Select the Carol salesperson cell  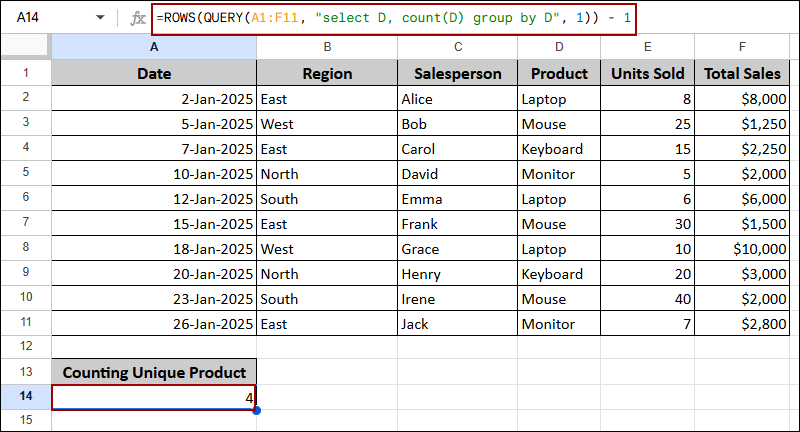point(458,148)
